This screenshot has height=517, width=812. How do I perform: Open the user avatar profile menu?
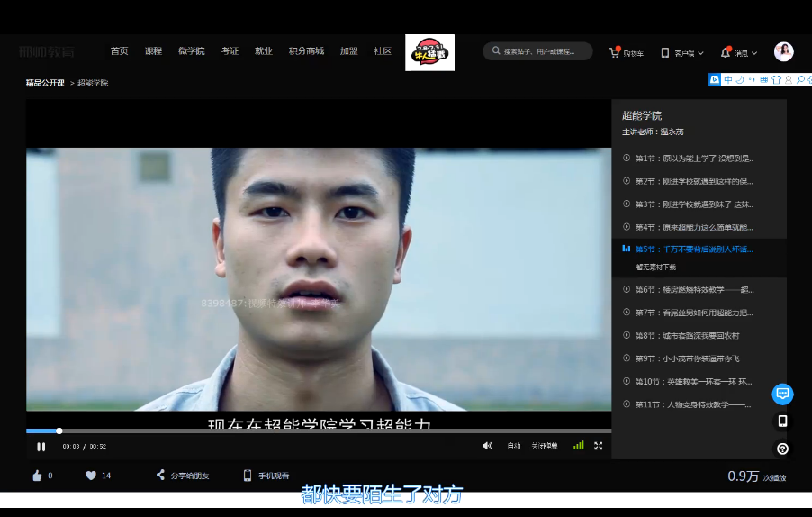click(783, 51)
